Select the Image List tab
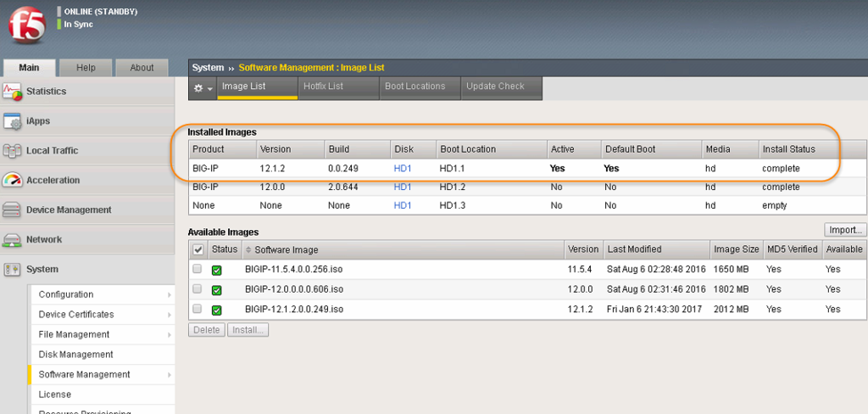 pos(258,87)
